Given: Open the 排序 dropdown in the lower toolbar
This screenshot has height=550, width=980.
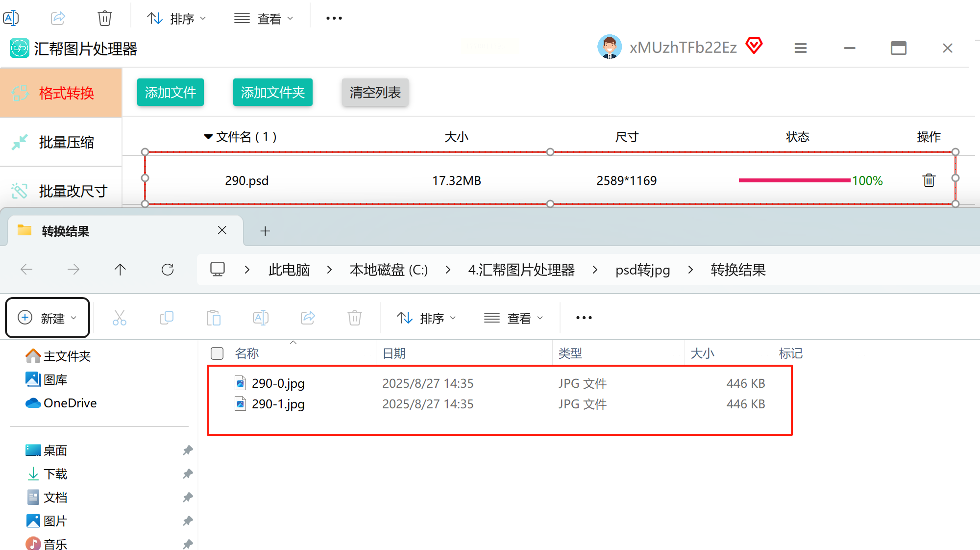Looking at the screenshot, I should (x=426, y=318).
